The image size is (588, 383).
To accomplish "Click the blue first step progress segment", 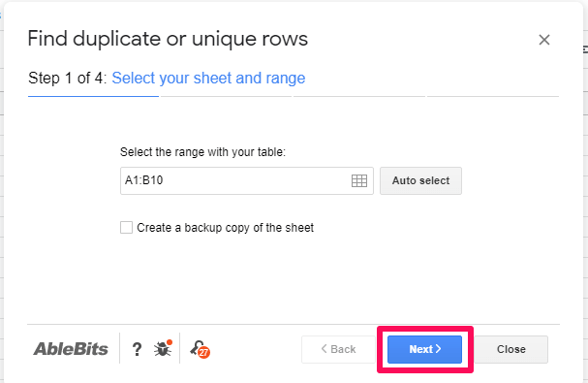I will (x=93, y=97).
